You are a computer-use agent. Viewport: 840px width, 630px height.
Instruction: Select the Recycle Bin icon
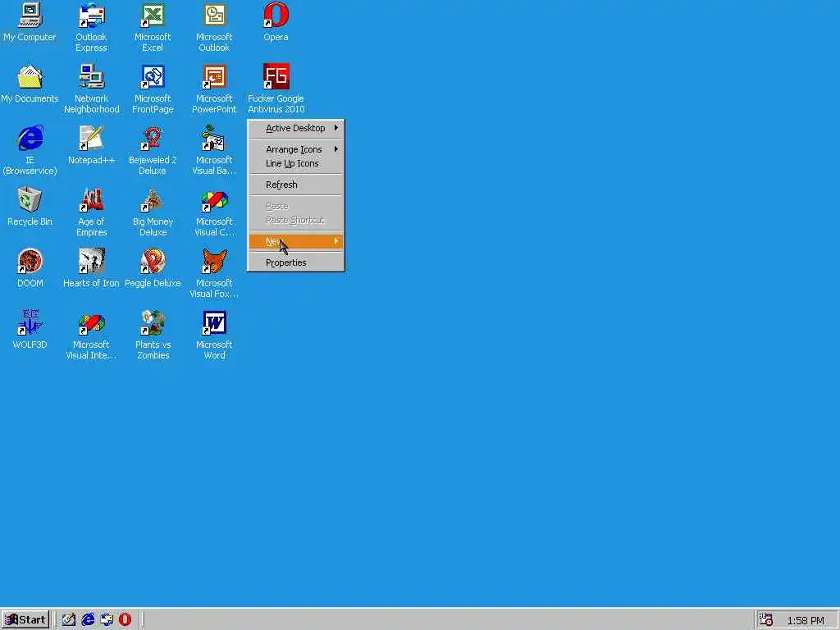point(30,206)
